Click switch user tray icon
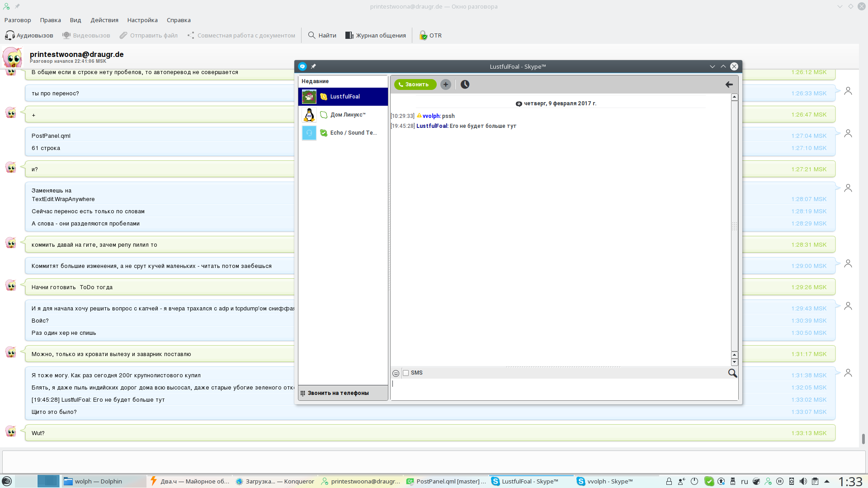The width and height of the screenshot is (868, 488). coord(682,481)
